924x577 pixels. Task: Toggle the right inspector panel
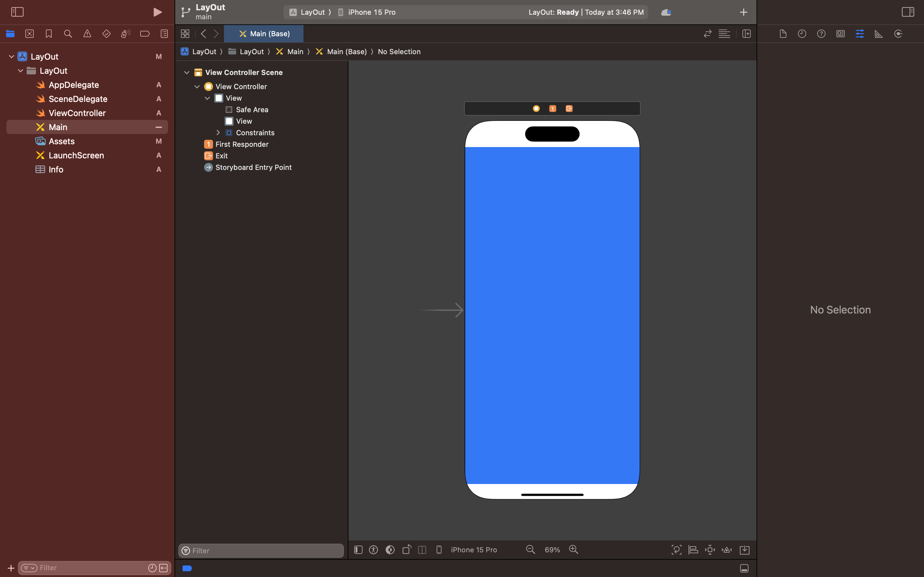[908, 12]
